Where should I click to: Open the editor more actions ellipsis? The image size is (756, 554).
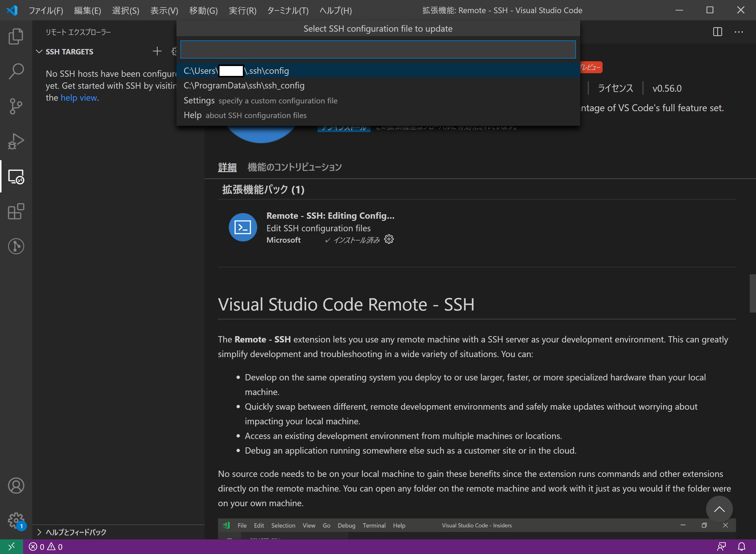[x=739, y=32]
